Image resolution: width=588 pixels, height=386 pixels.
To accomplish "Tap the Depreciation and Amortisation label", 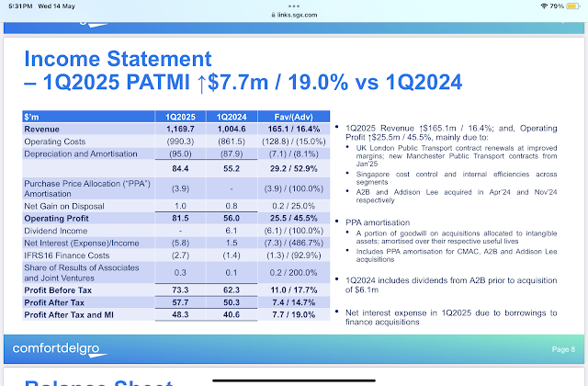I will pyautogui.click(x=81, y=153).
